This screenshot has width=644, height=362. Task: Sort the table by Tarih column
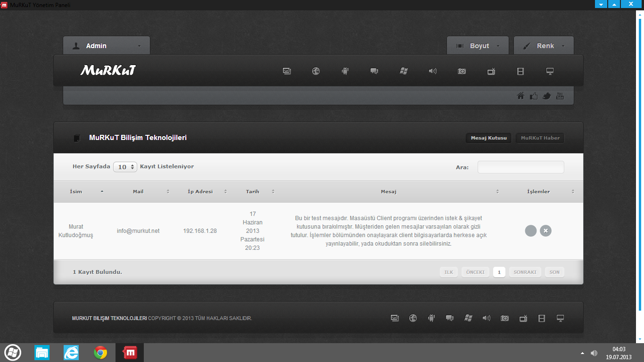[253, 191]
